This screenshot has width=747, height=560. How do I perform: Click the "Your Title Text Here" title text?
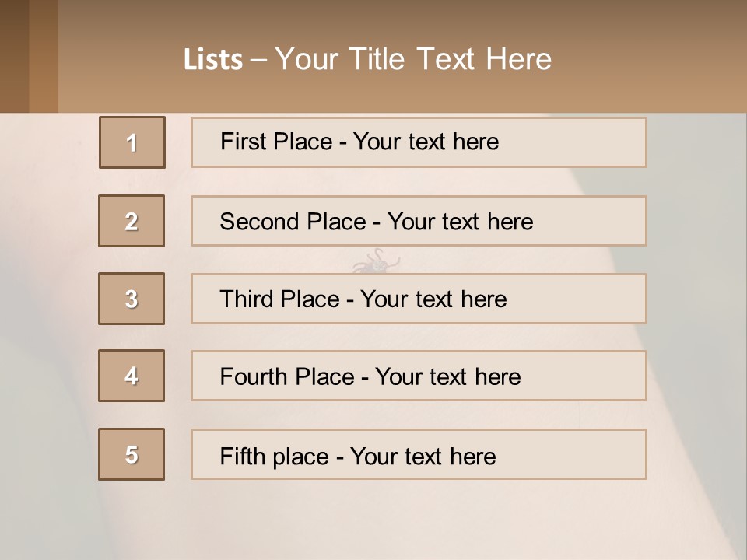[413, 59]
